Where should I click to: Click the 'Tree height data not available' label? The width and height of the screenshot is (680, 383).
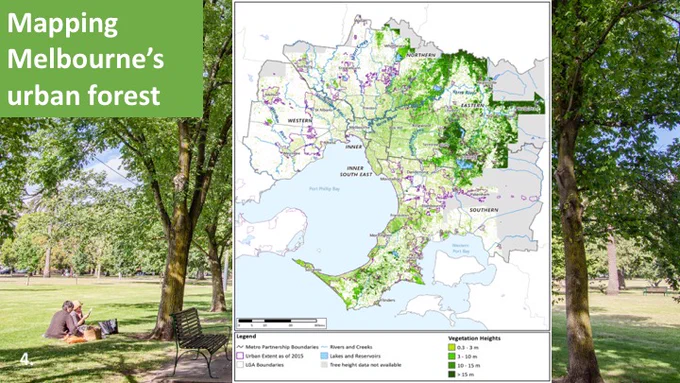pyautogui.click(x=366, y=365)
